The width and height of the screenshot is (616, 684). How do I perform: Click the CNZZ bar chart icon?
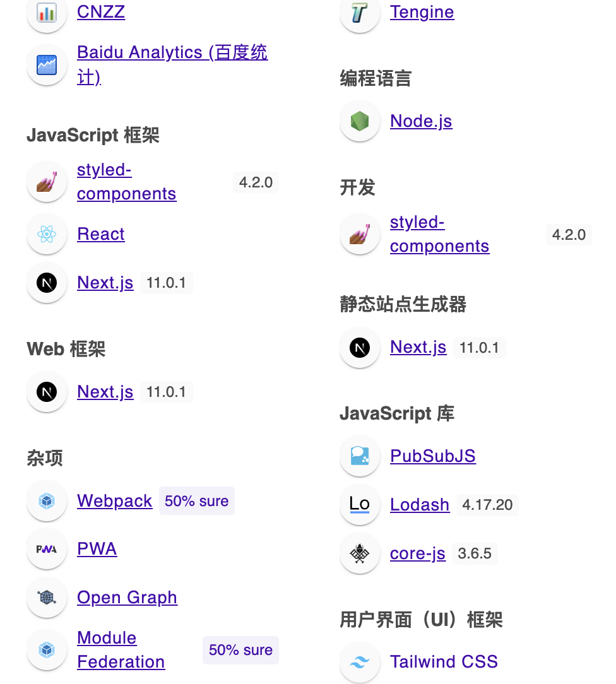(47, 13)
